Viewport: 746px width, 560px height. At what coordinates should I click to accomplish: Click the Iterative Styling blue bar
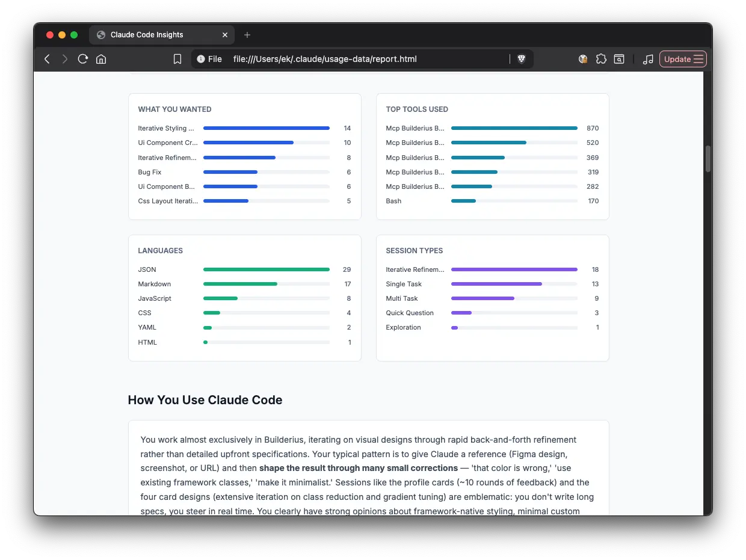click(266, 128)
